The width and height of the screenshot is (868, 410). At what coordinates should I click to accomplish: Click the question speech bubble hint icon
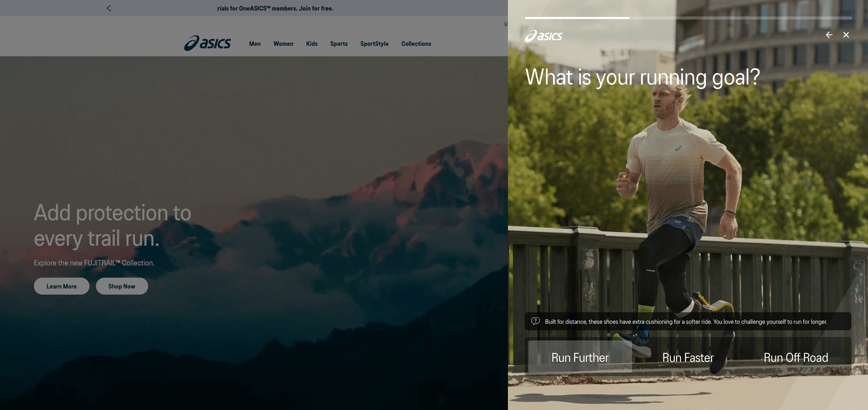(x=535, y=321)
